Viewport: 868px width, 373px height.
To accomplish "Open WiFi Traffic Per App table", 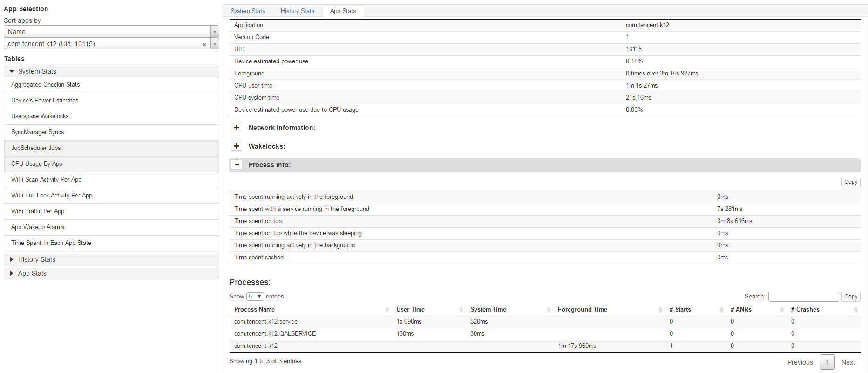I will (111, 211).
